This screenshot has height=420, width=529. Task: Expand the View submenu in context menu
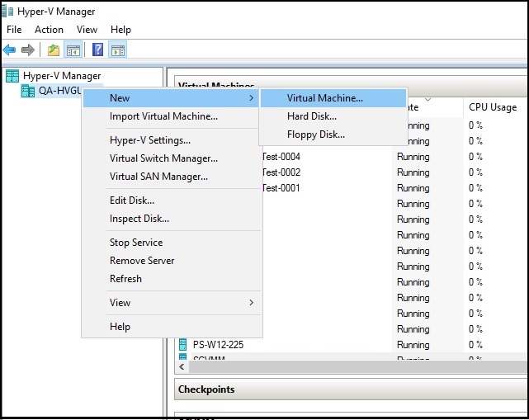(251, 303)
